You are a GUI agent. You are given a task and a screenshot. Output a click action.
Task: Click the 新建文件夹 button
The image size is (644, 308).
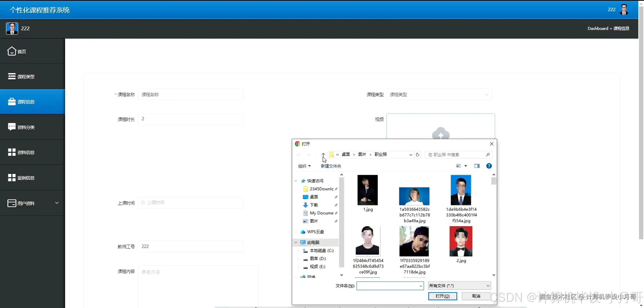click(x=331, y=166)
